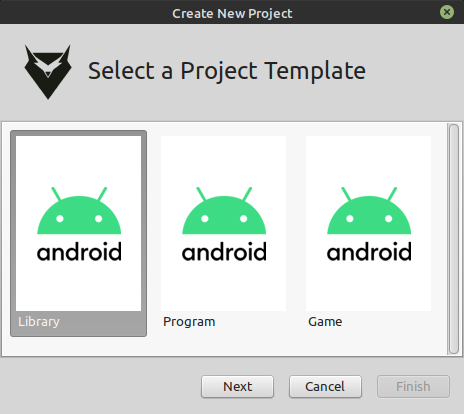
Task: Click the Create New Project title bar
Action: (232, 12)
